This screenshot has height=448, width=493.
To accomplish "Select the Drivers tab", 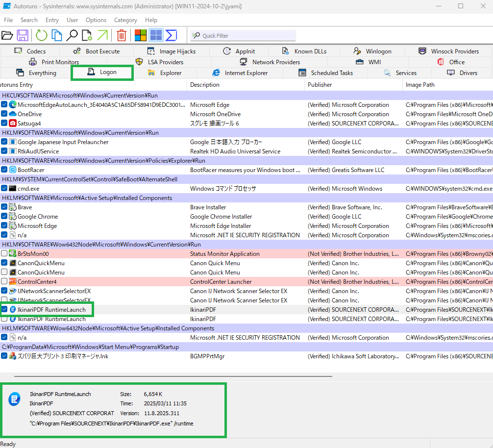I will pyautogui.click(x=462, y=73).
